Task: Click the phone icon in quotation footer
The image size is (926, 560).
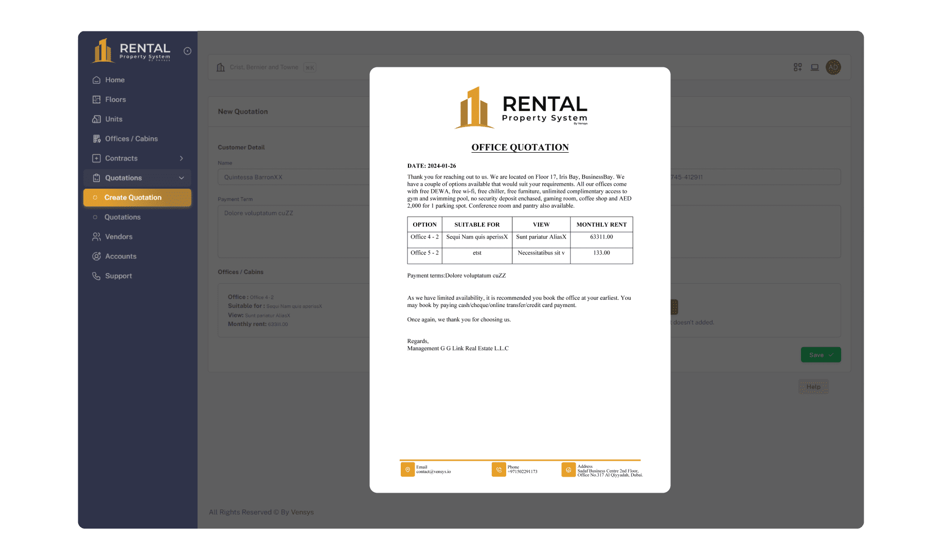Action: click(498, 469)
